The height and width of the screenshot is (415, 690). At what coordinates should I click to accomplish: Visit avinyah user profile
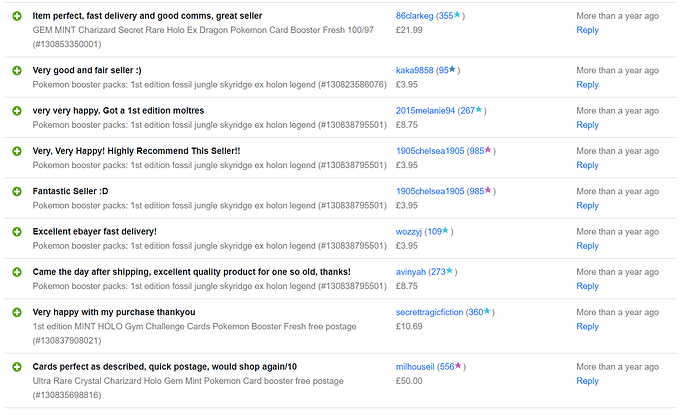point(411,272)
